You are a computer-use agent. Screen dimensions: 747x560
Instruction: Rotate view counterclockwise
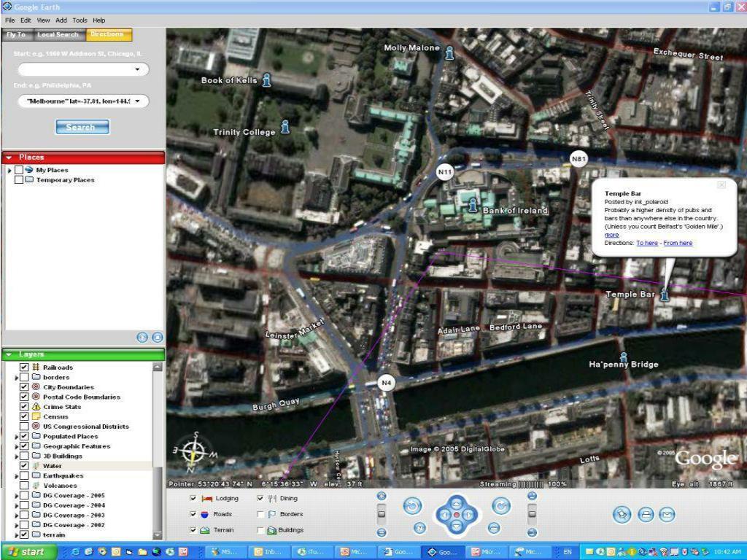(x=412, y=506)
